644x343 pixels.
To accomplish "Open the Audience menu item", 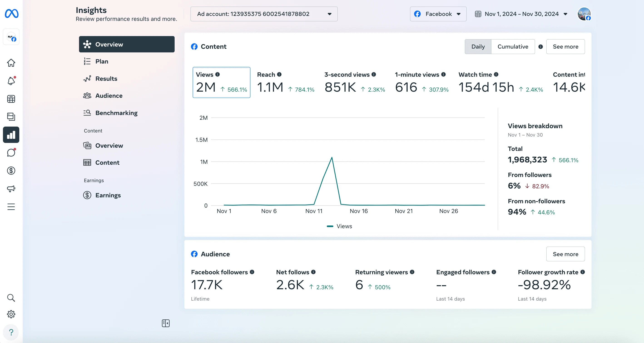I will point(127,96).
